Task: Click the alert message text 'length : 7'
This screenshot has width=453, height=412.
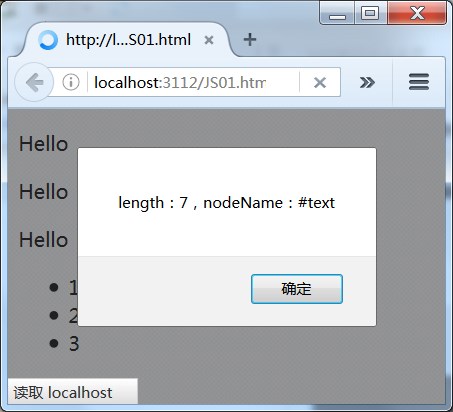Action: click(x=153, y=203)
